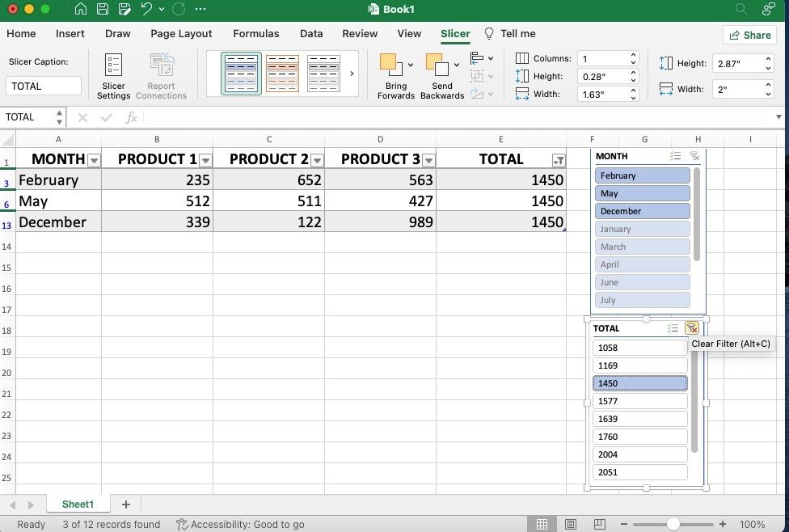
Task: Add a new sheet with plus button
Action: coord(126,504)
